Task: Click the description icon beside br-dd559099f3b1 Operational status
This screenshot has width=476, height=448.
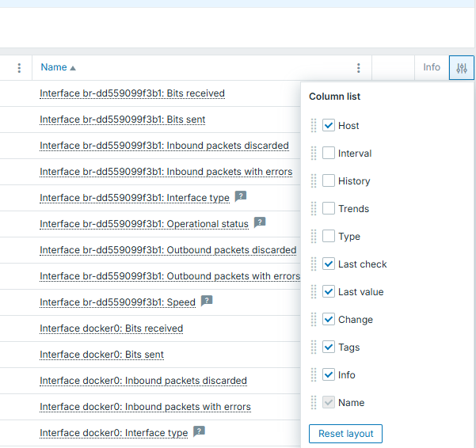Action: click(260, 222)
